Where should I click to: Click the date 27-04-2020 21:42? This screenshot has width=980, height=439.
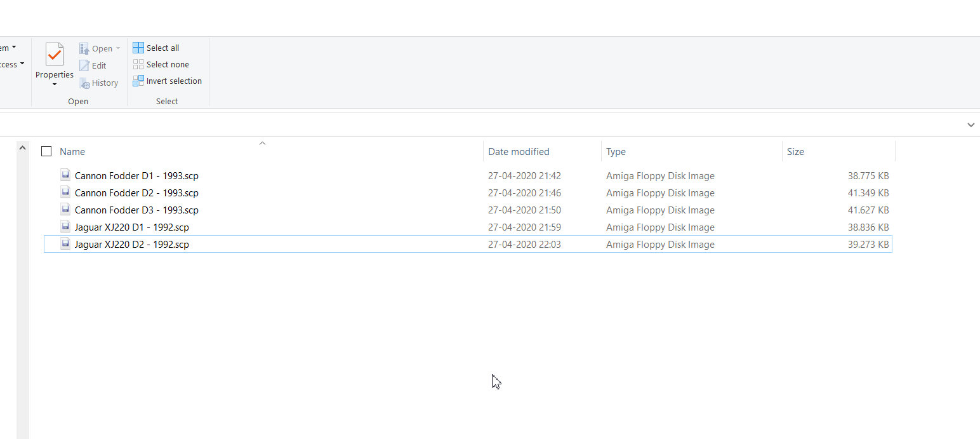(524, 176)
